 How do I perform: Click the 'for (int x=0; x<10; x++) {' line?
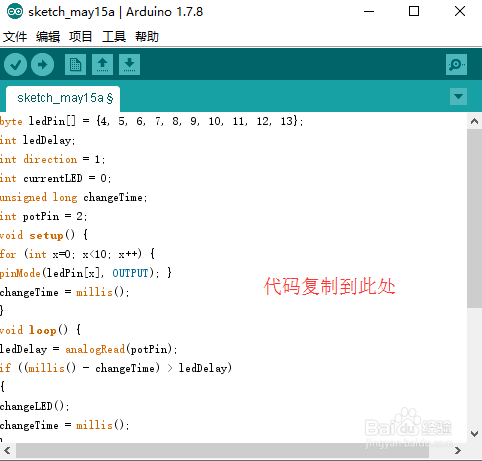[x=77, y=254]
